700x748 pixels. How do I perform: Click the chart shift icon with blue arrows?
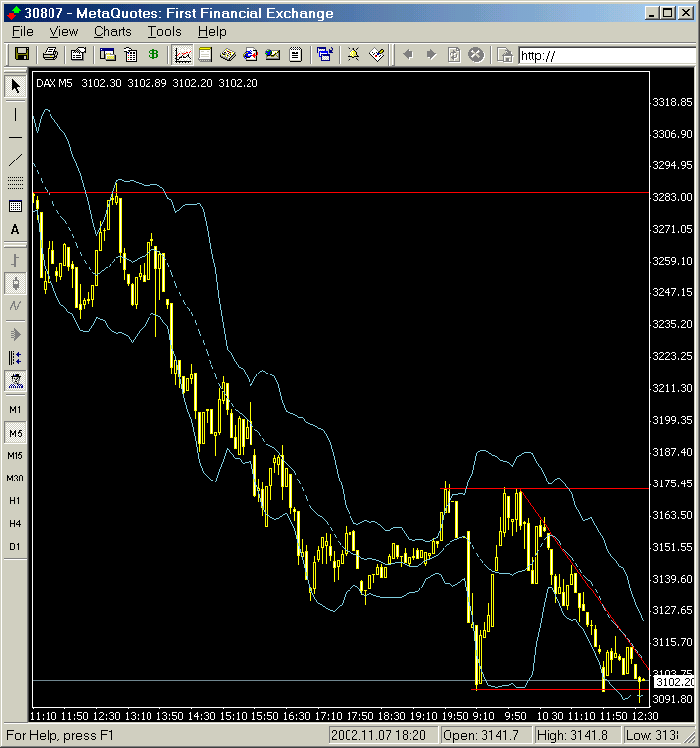[x=15, y=358]
